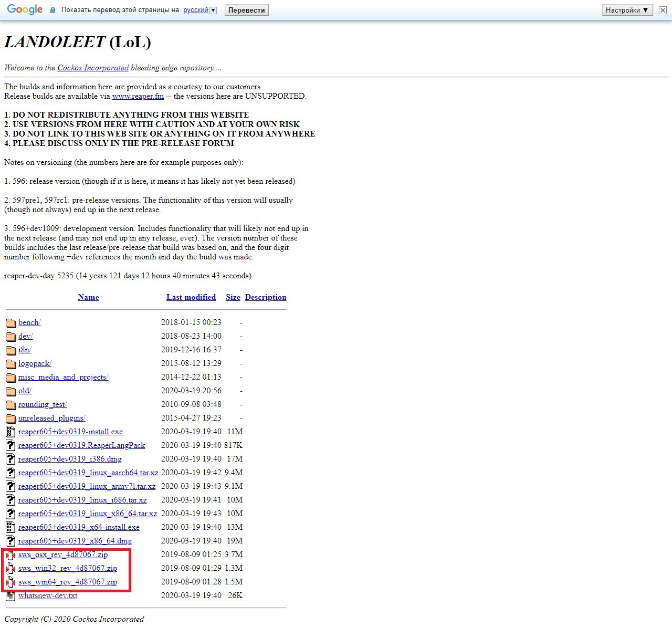Screen dimensions: 672x628
Task: Download sws_win64_rev_4d87067.zip
Action: coord(68,582)
